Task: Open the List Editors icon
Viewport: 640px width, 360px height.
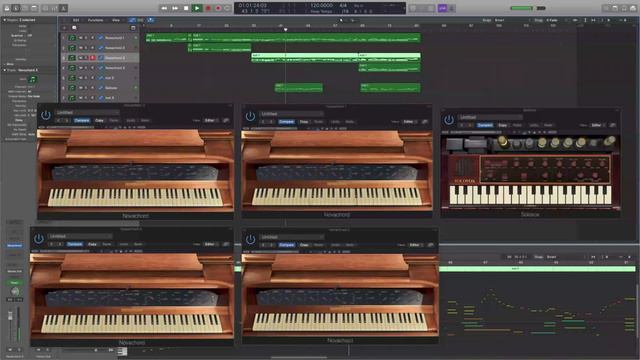Action: 606,8
